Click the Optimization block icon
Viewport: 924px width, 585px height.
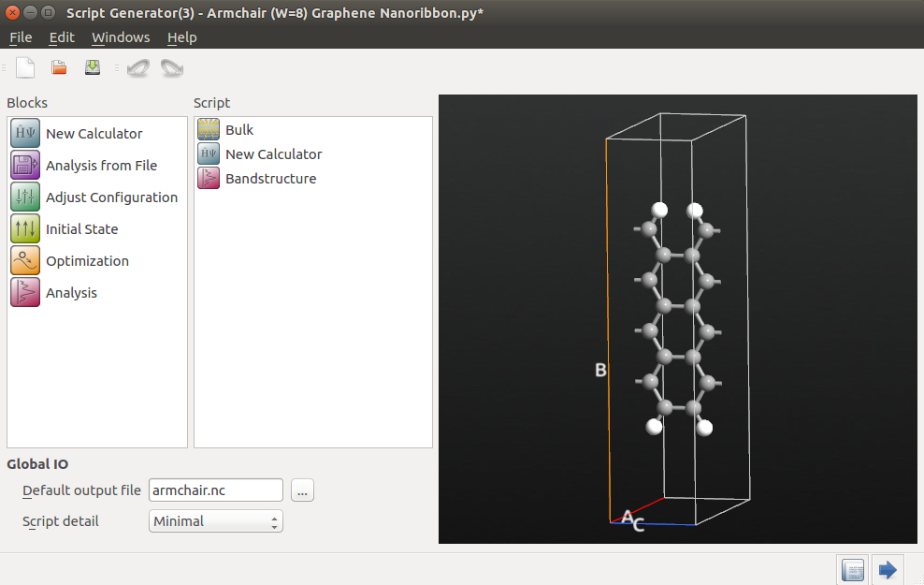pos(24,260)
